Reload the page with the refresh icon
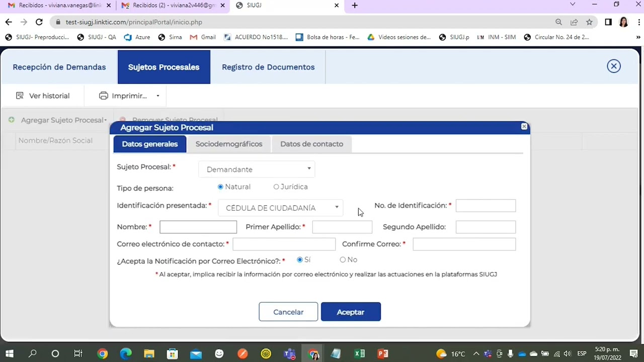 click(39, 22)
